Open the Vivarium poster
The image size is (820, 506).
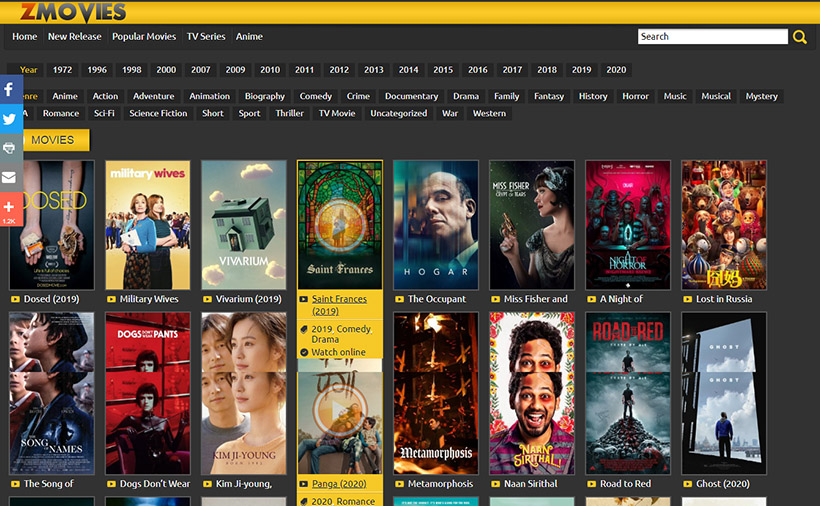point(244,225)
